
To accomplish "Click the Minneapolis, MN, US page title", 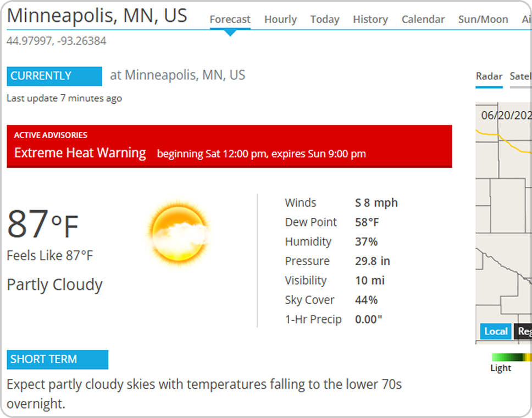I will click(x=97, y=15).
